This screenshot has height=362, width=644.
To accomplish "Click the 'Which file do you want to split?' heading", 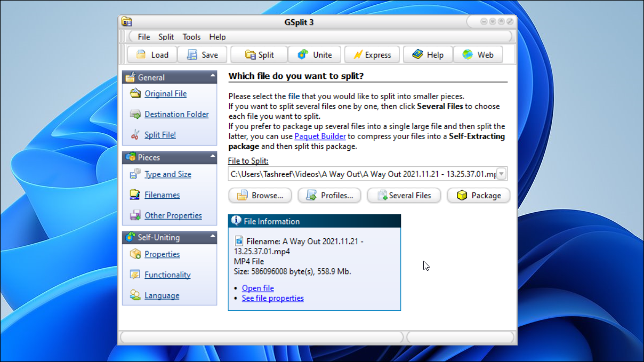I will (296, 76).
